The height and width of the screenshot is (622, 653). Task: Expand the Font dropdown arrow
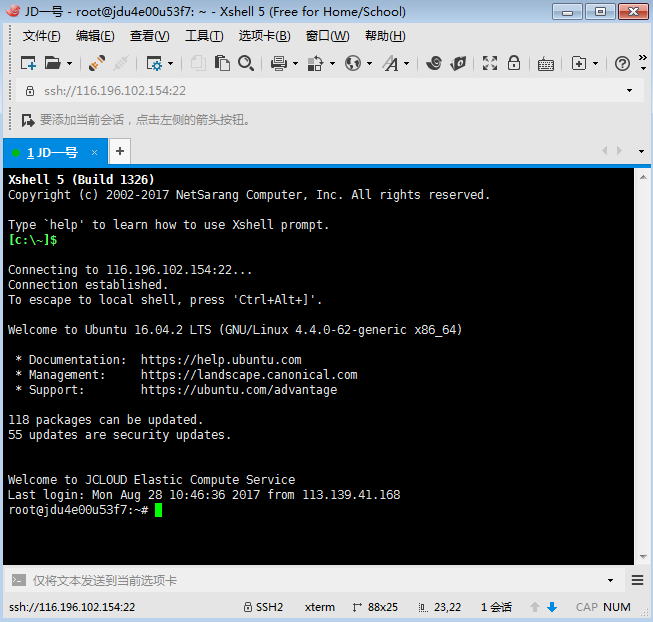point(406,64)
